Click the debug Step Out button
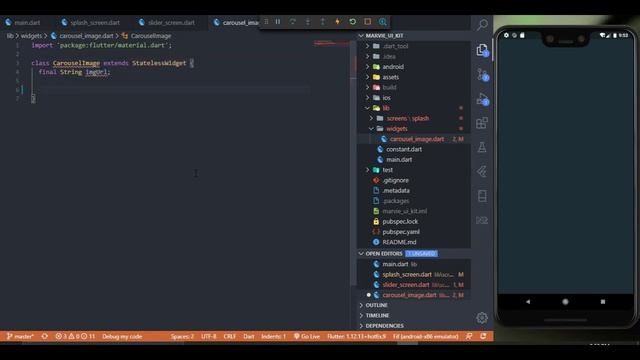 pos(322,22)
